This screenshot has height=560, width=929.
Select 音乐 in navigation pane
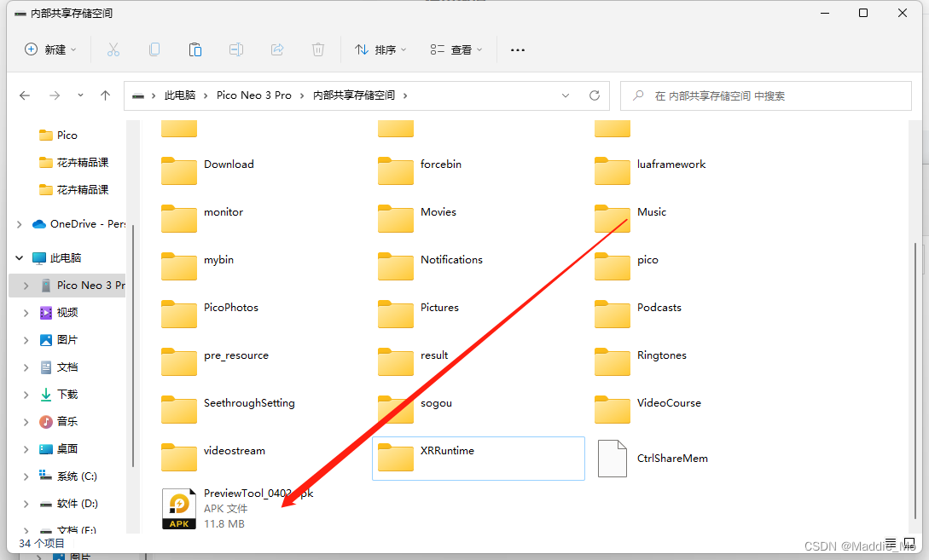click(67, 421)
